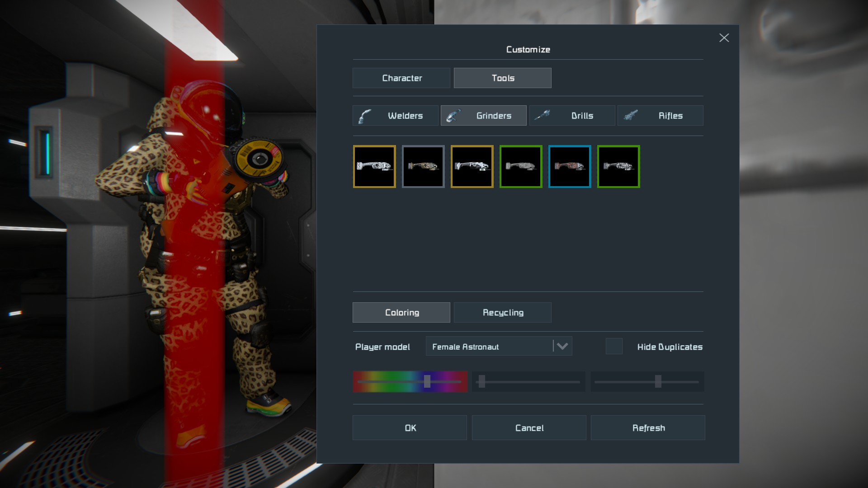
Task: Select the first gold-bordered grinder skin
Action: pos(374,166)
